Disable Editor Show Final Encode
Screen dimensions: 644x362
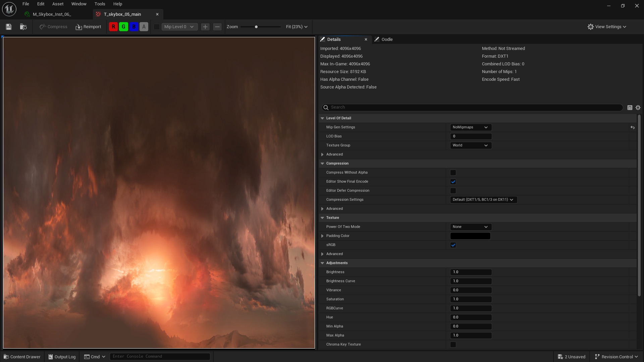(x=453, y=182)
